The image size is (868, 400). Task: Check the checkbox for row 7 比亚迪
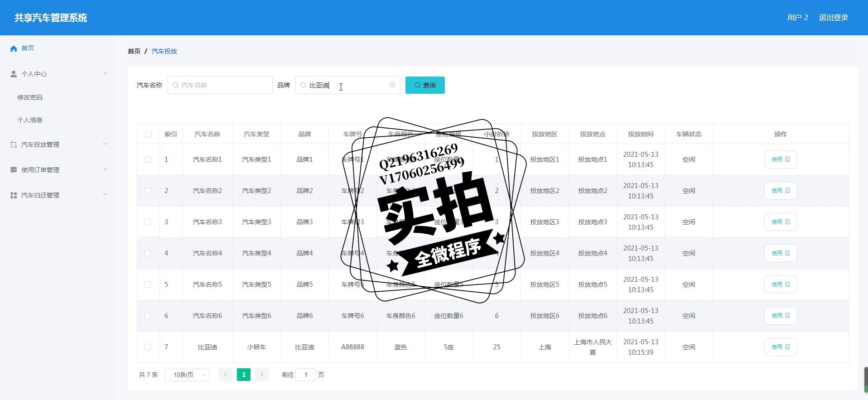point(148,347)
